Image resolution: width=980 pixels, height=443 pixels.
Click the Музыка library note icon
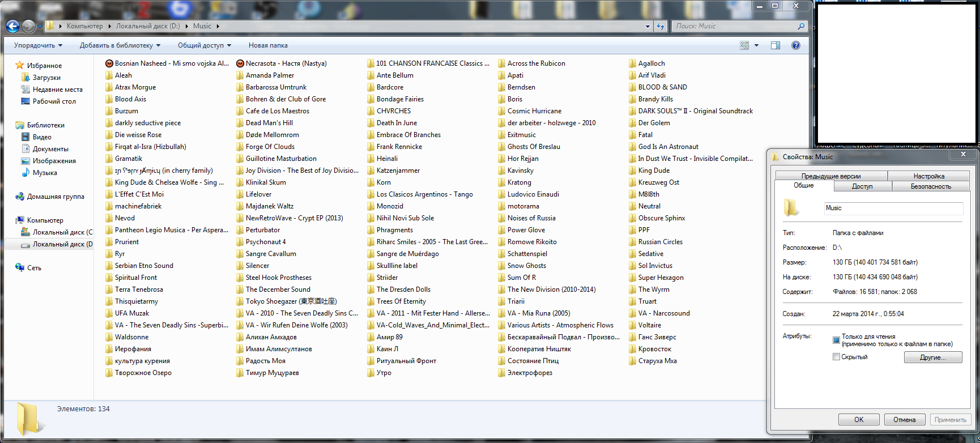pyautogui.click(x=25, y=172)
